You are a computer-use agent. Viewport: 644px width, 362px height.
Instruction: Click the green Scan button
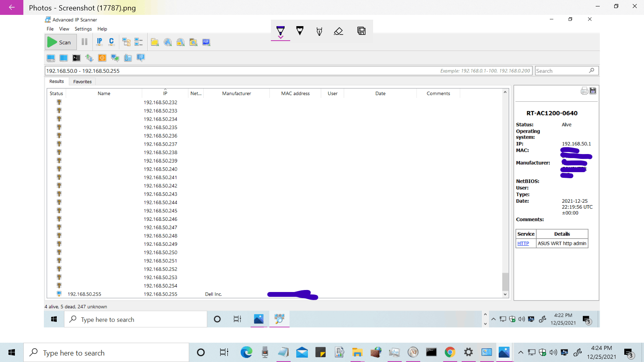coord(61,42)
